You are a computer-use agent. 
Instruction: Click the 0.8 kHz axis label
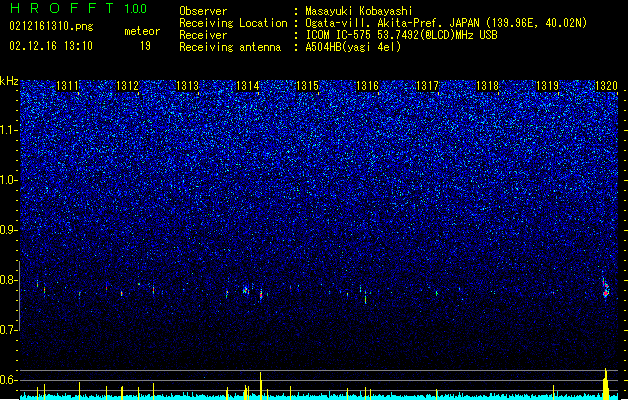(9, 280)
